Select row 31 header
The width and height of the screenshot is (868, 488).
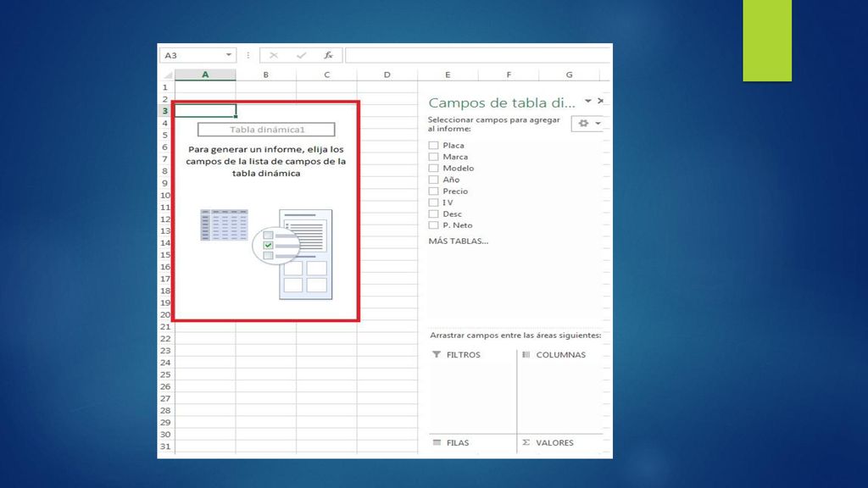coord(165,446)
